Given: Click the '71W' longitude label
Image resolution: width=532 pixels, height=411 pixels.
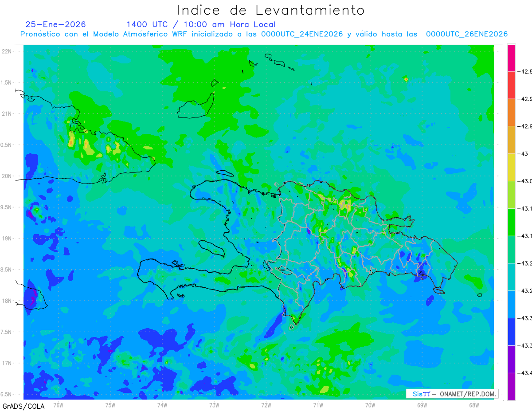Looking at the screenshot, I should click(318, 405).
